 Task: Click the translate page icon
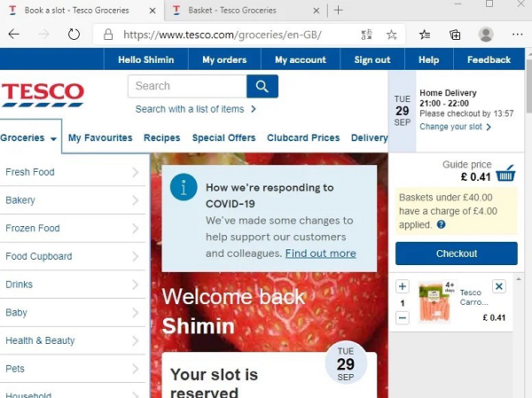click(366, 35)
